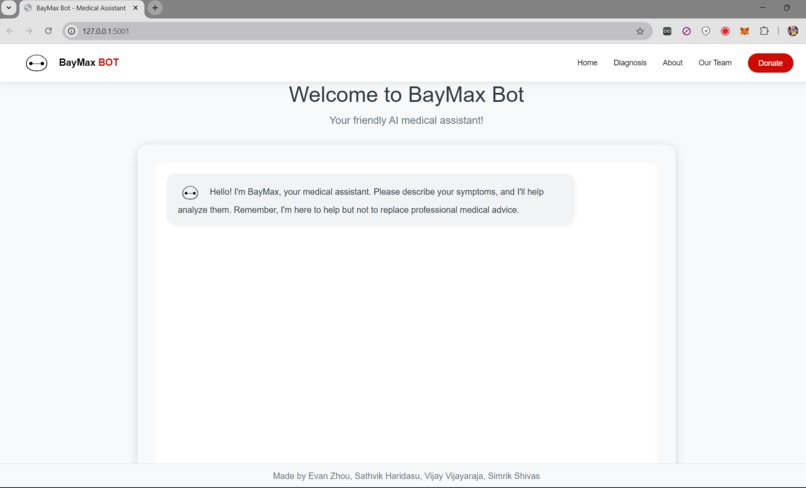Click the BayMax BOT brand name
Viewport: 806px width, 488px height.
click(x=89, y=62)
